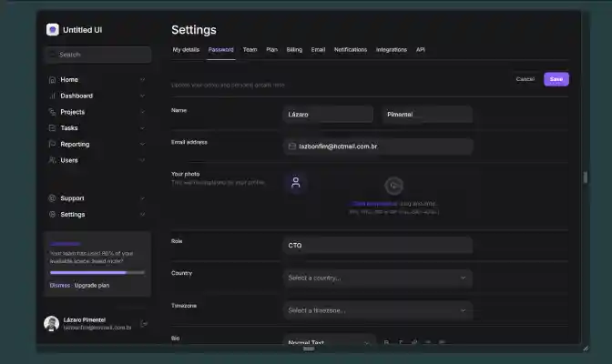Click the upload cloud icon in photo area
This screenshot has width=612, height=364.
(393, 186)
